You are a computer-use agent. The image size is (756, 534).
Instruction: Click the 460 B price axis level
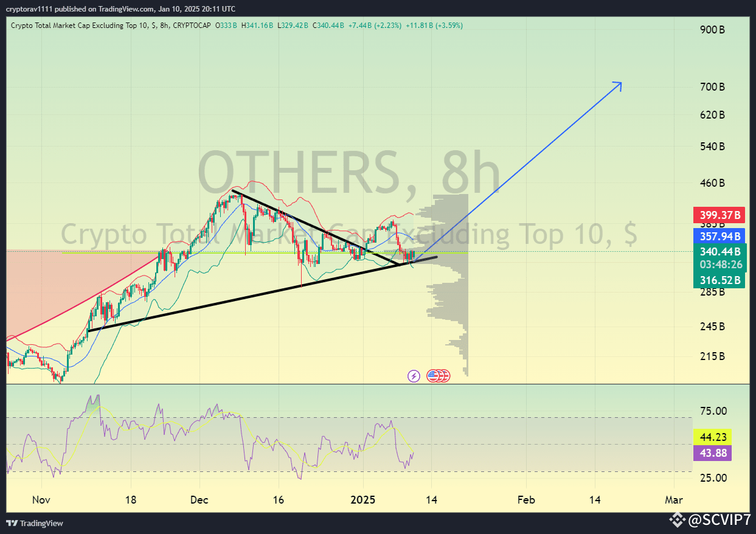click(712, 183)
